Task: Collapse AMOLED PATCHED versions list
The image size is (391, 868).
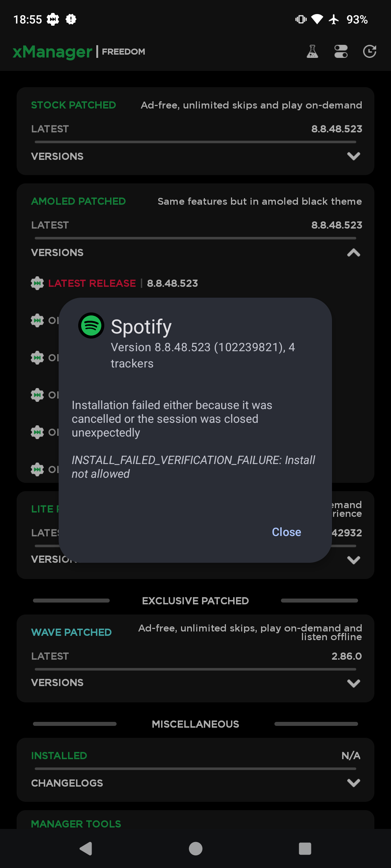Action: [x=354, y=252]
